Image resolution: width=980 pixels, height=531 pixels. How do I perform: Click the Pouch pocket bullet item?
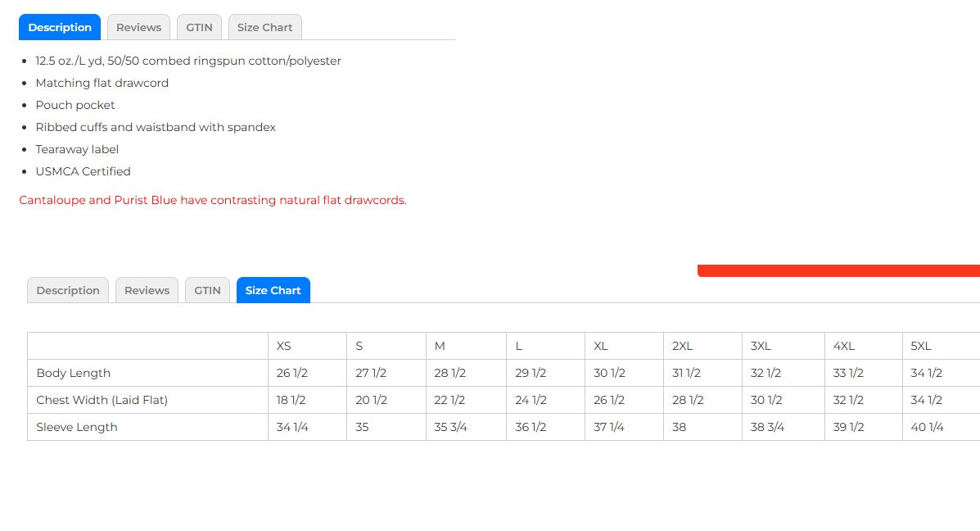pos(75,105)
